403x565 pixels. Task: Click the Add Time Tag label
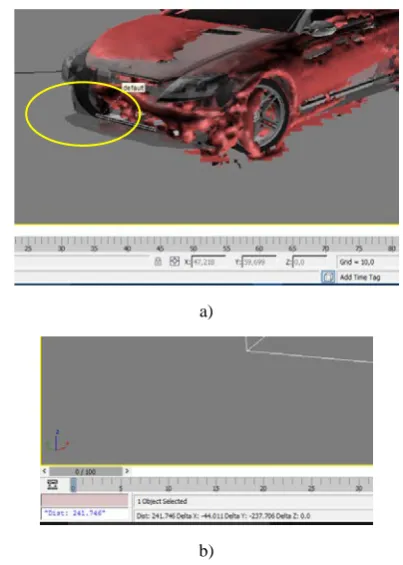360,277
